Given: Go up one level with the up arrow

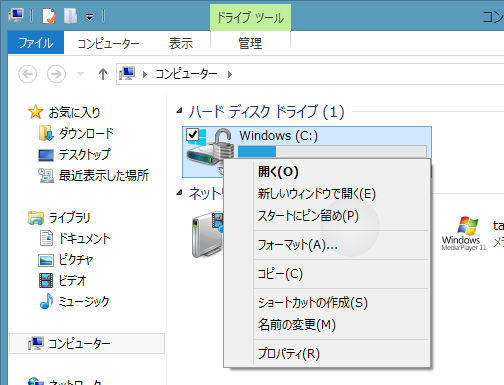Looking at the screenshot, I should [x=103, y=74].
